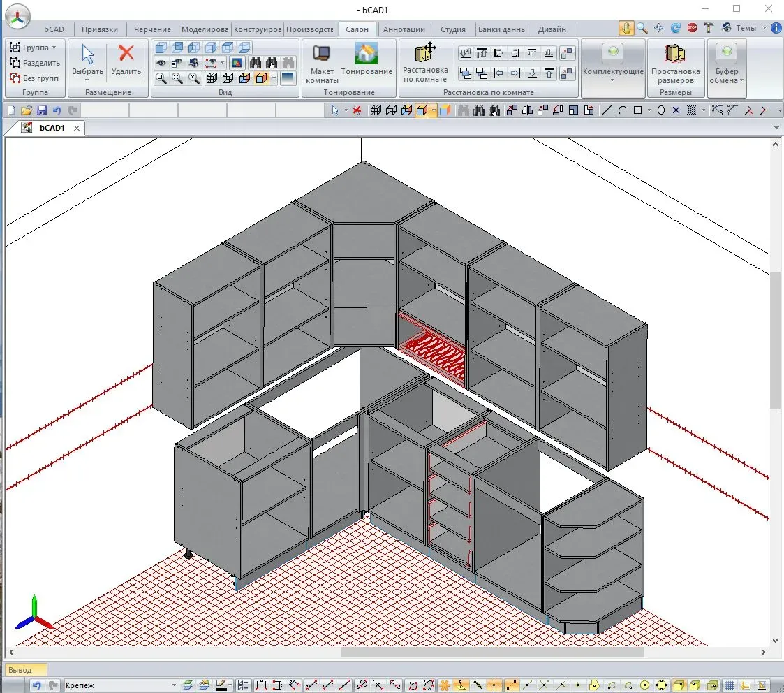Screen dimensions: 784x693
Task: Toggle the pan hand tool
Action: 626,28
